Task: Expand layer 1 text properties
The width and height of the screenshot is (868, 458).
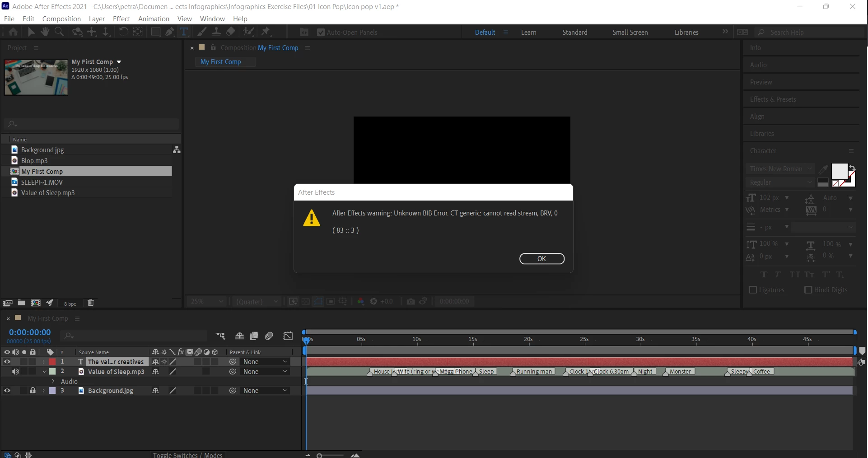Action: pos(43,362)
